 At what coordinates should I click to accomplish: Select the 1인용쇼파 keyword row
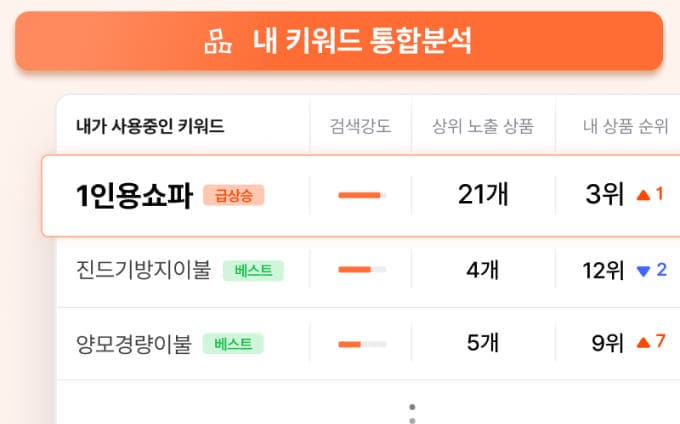point(361,196)
